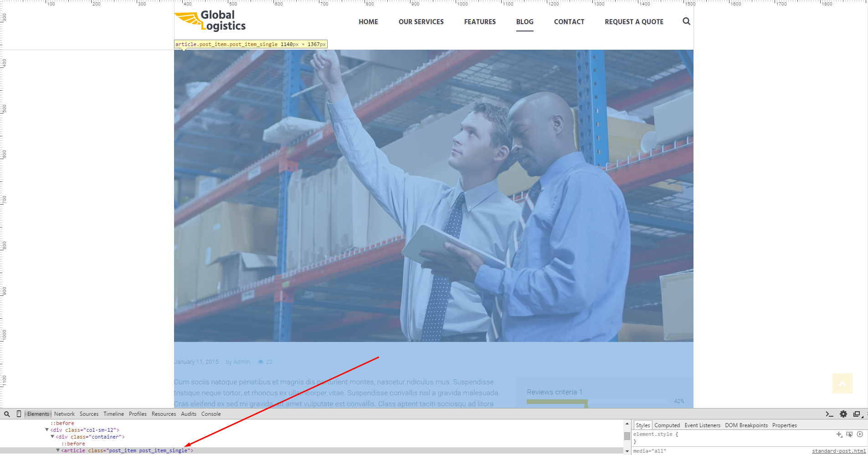
Task: Open the standard-post.html source link
Action: click(x=839, y=451)
